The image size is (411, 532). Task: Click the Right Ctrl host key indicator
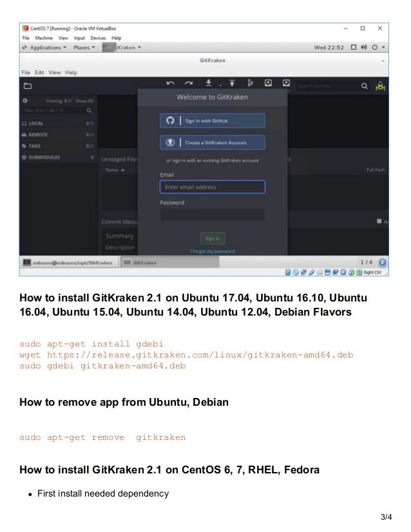(x=372, y=272)
